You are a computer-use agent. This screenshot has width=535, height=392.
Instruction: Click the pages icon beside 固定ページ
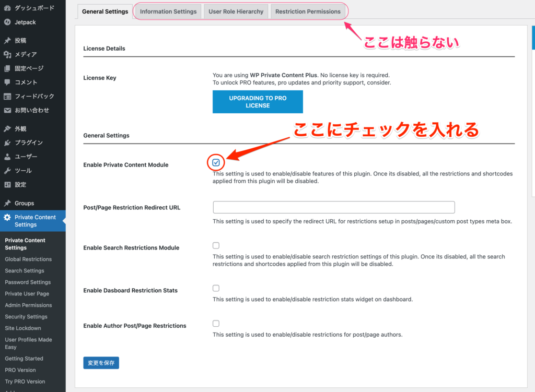coord(7,68)
